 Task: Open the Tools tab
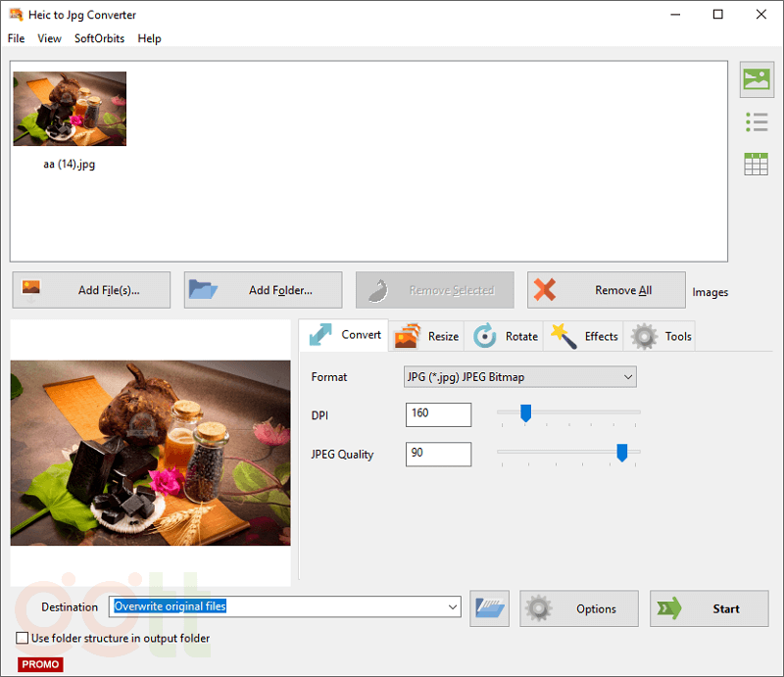[x=661, y=336]
